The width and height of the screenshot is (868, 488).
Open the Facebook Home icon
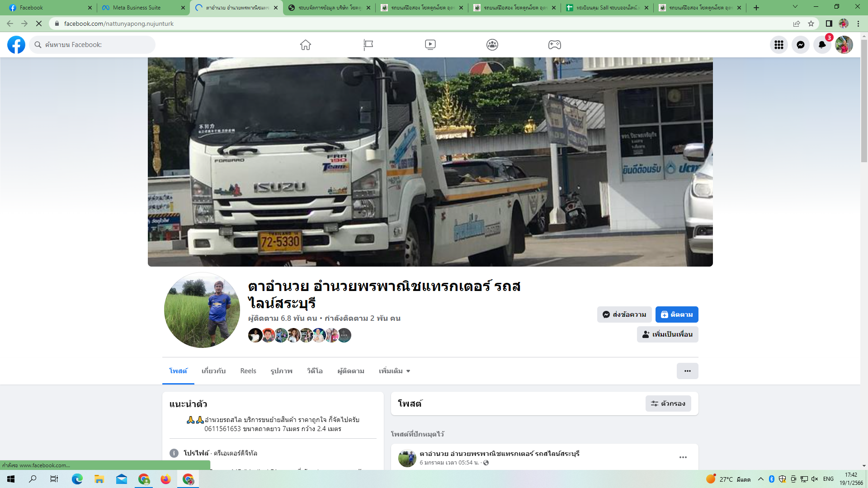pyautogui.click(x=306, y=45)
